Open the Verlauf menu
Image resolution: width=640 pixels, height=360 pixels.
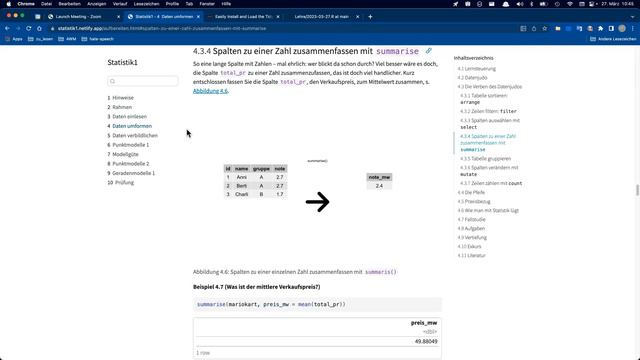[120, 4]
